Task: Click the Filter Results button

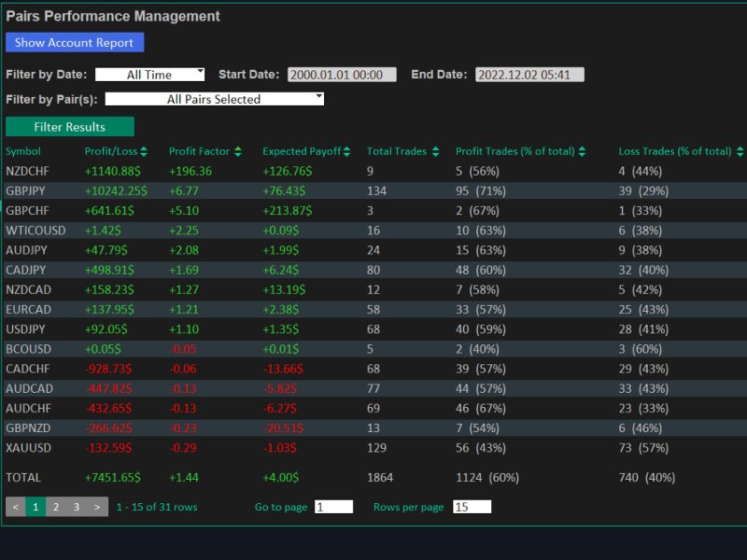Action: pos(70,127)
